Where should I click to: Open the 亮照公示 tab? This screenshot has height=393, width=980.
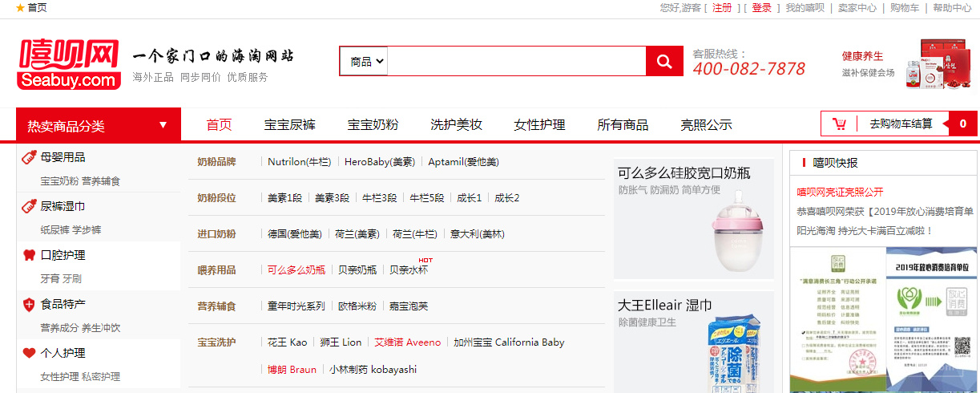[706, 124]
